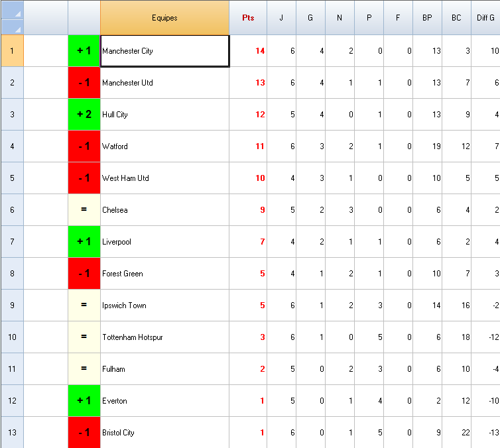Select the Manchester City team cell
The image size is (500, 448).
point(164,51)
